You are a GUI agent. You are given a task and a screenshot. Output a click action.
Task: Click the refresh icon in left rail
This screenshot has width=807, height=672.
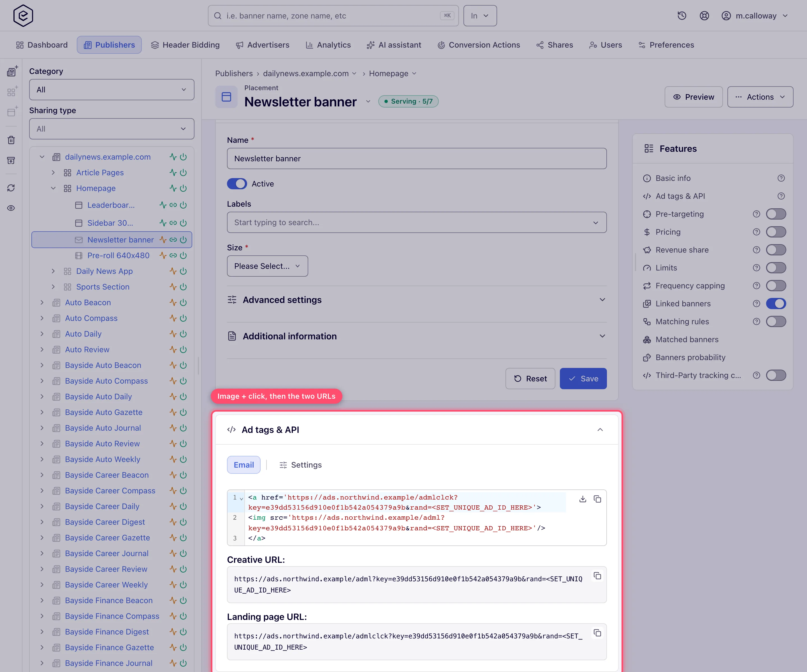(11, 188)
